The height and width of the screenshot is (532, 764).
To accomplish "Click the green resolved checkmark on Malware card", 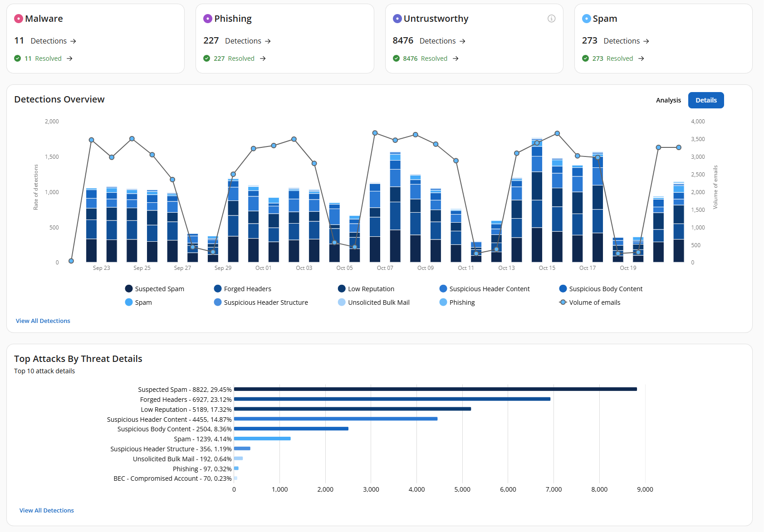I will [x=17, y=58].
